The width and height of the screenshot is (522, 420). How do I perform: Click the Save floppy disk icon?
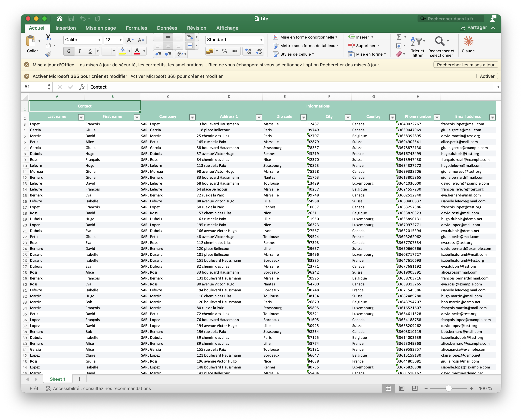71,19
